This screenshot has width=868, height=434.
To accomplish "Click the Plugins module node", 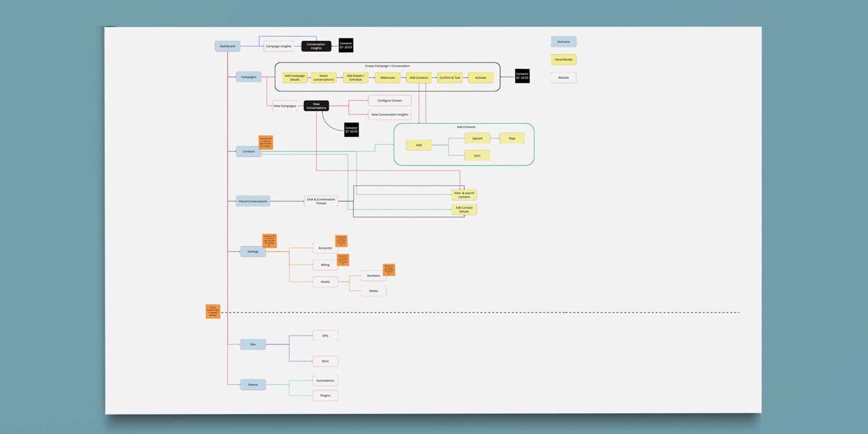I will (325, 395).
